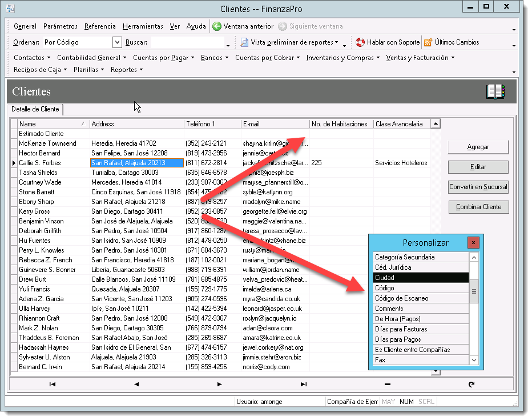Image resolution: width=532 pixels, height=420 pixels.
Task: Expand Ventas y Facturación menu
Action: click(x=420, y=58)
